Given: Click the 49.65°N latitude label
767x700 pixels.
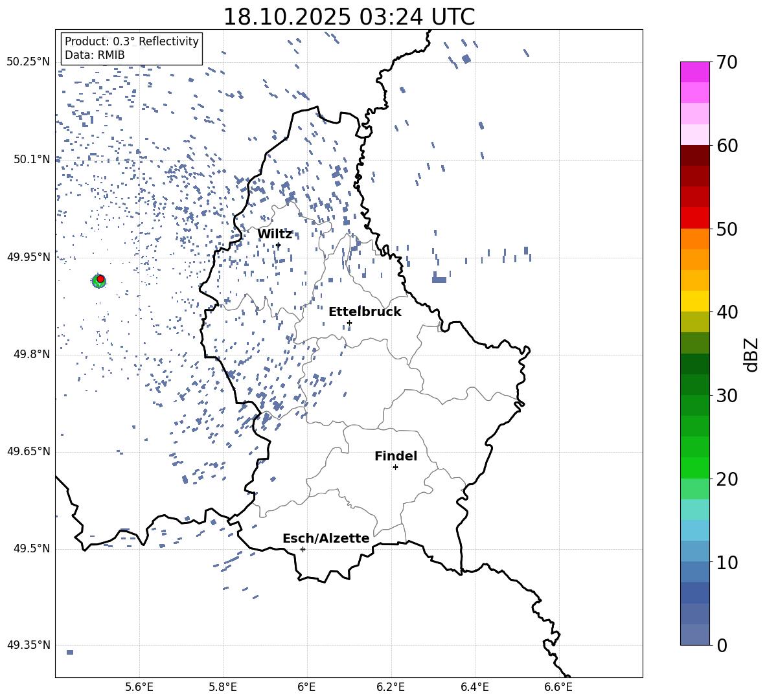Looking at the screenshot, I should [29, 452].
